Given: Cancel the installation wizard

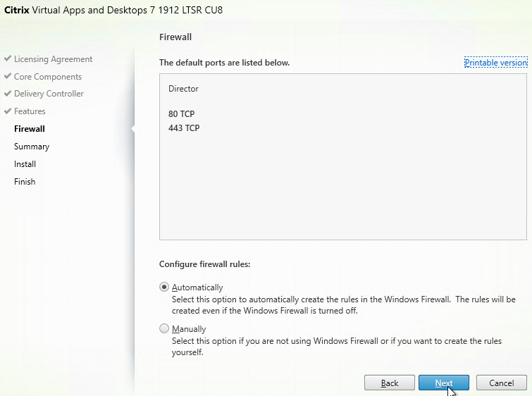Looking at the screenshot, I should [502, 383].
